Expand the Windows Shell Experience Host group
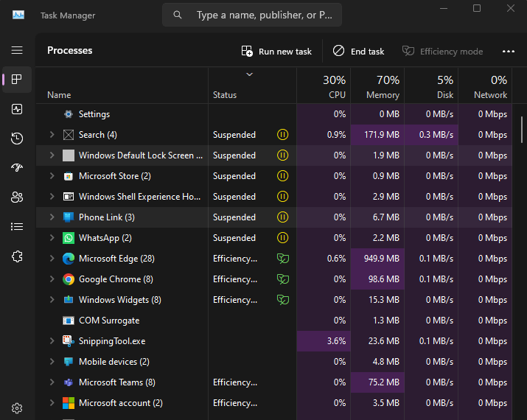This screenshot has height=420, width=527. 52,197
